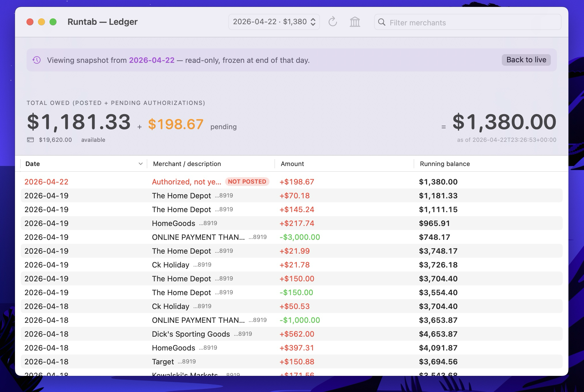Image resolution: width=584 pixels, height=392 pixels.
Task: Select the Target +$150.88 row
Action: tap(292, 362)
